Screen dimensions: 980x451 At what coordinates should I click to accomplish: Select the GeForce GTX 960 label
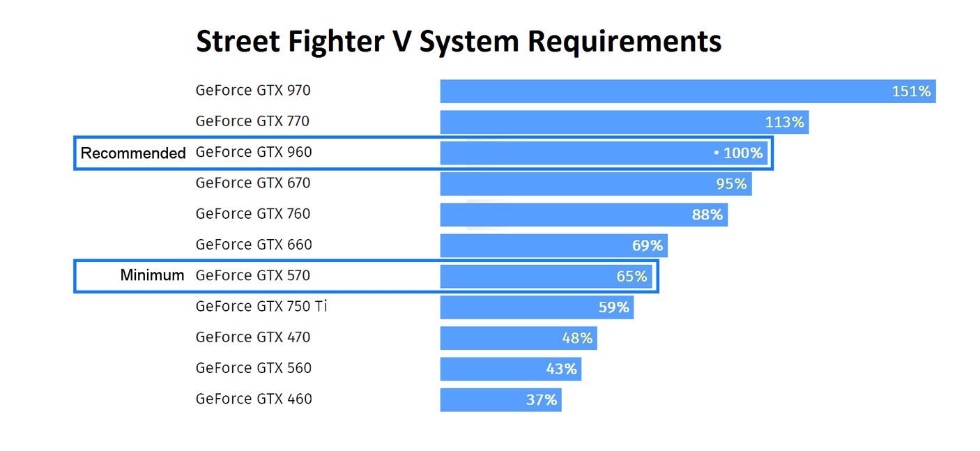pyautogui.click(x=253, y=152)
